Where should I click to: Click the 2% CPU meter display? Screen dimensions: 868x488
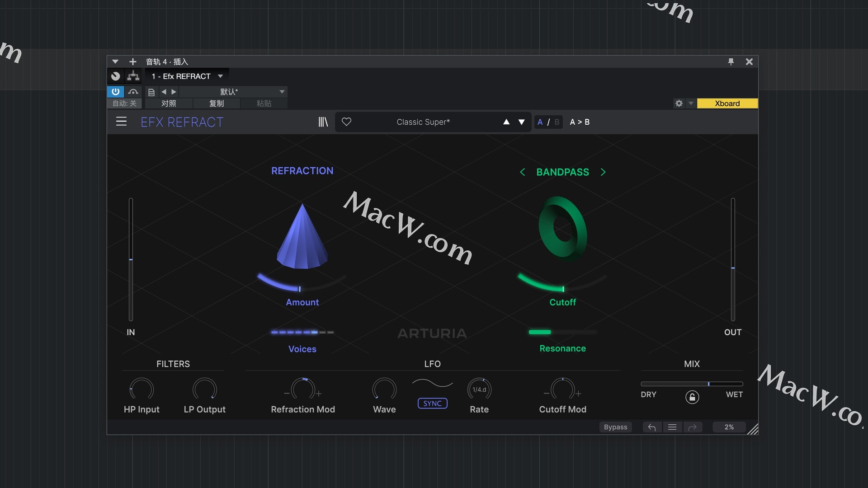(729, 427)
